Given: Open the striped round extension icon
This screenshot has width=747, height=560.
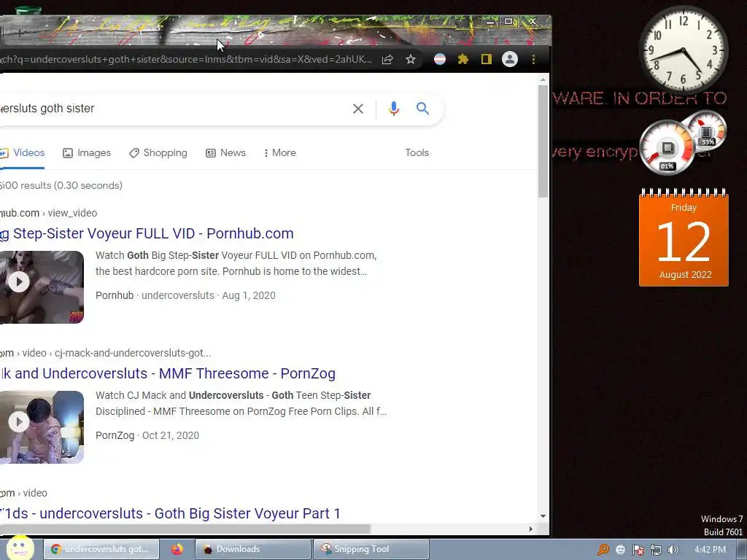Looking at the screenshot, I should pos(440,59).
